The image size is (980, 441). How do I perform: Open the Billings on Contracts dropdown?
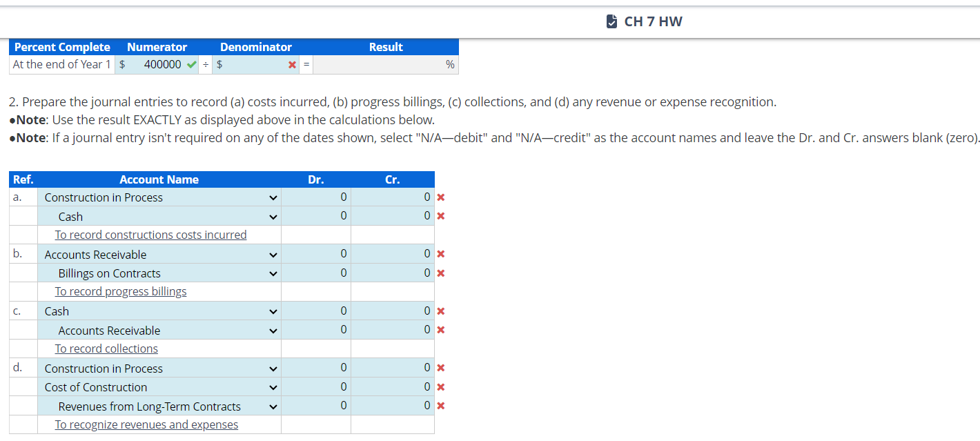click(273, 273)
